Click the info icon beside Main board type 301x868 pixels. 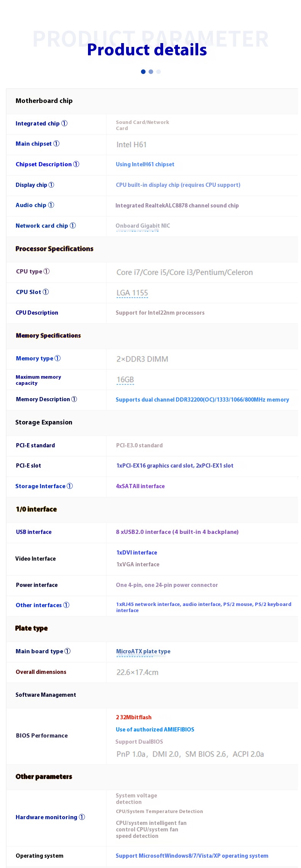67,651
